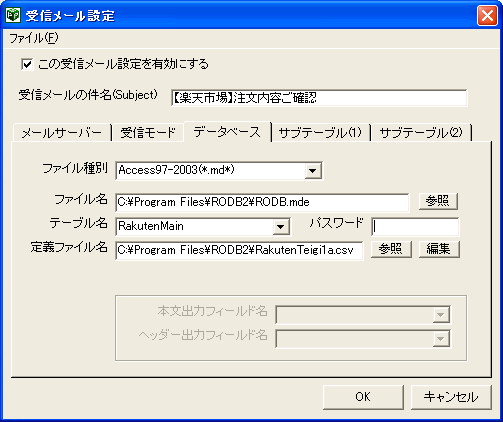
Task: Click in the パスワード input field
Action: pyautogui.click(x=415, y=227)
